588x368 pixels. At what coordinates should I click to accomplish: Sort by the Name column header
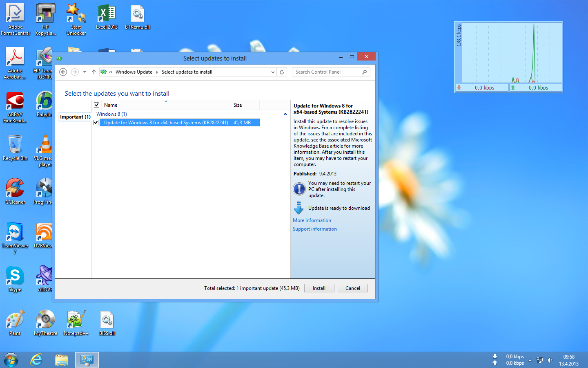165,105
